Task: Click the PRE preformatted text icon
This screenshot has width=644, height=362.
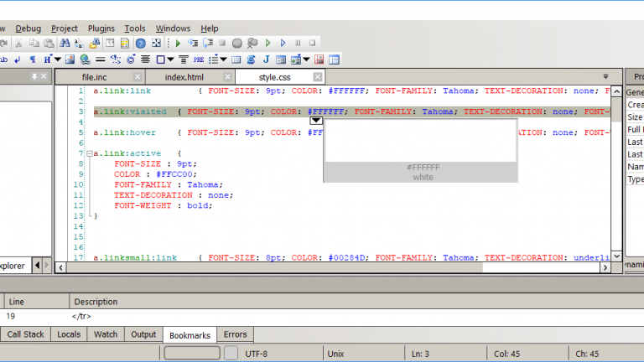Action: (x=198, y=59)
